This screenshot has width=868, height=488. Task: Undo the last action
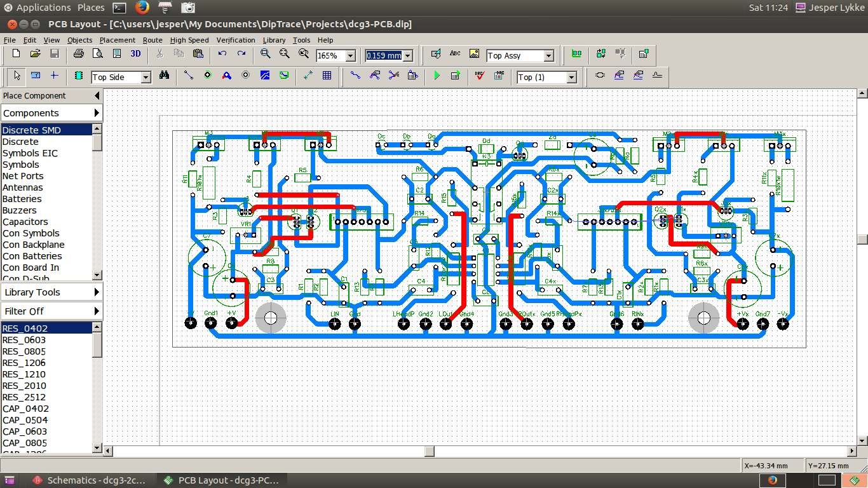(x=222, y=55)
